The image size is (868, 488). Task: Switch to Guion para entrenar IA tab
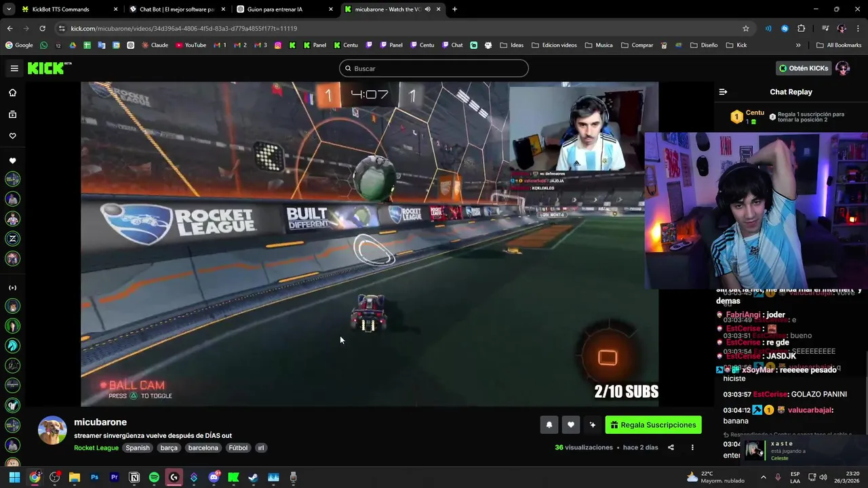point(285,9)
